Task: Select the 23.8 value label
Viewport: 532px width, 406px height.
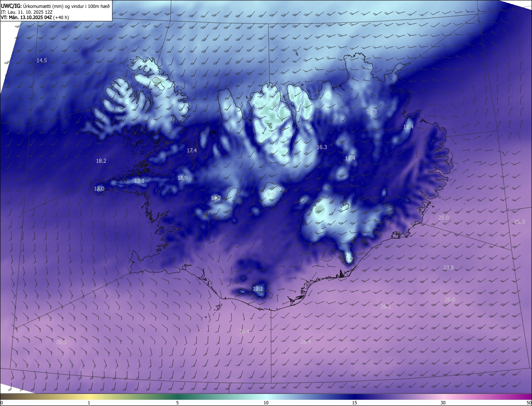Action: (x=448, y=268)
